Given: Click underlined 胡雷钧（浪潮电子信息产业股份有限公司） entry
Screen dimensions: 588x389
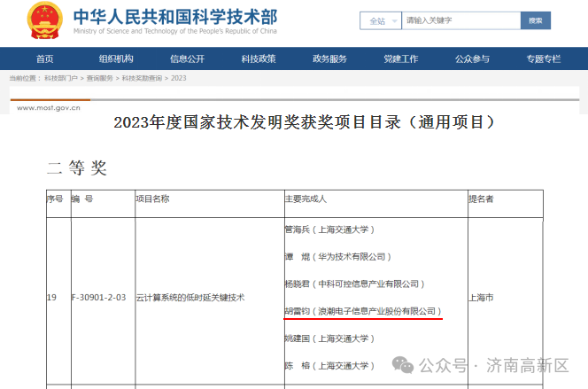Looking at the screenshot, I should 363,311.
